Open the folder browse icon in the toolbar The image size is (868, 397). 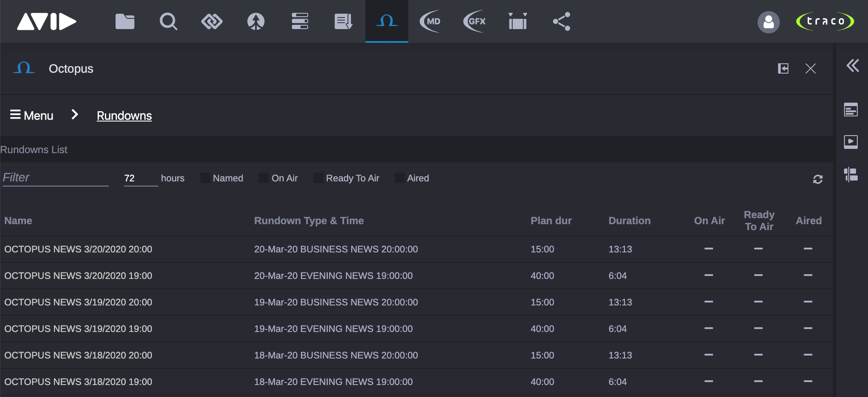(x=125, y=21)
